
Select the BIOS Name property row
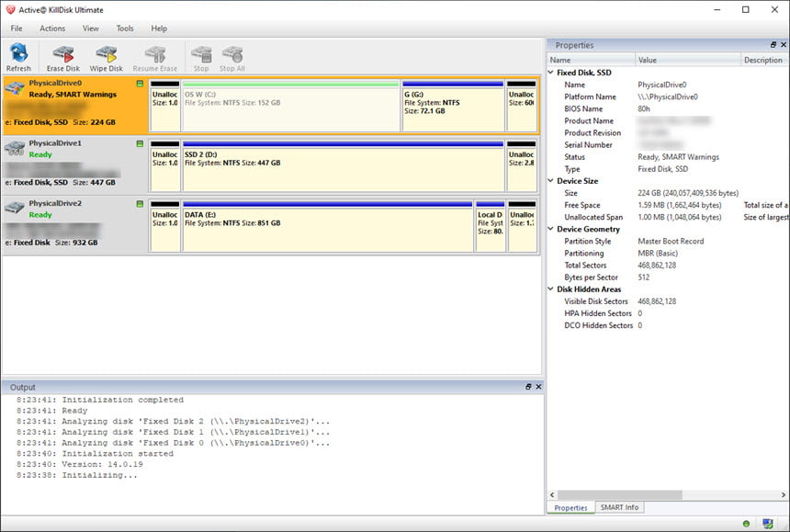(x=668, y=108)
